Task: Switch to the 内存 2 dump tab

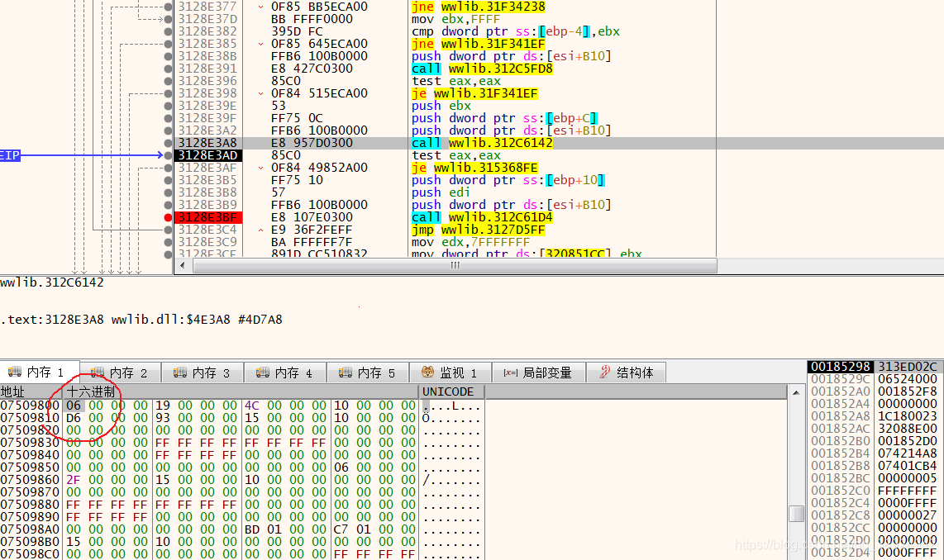Action: click(x=121, y=373)
